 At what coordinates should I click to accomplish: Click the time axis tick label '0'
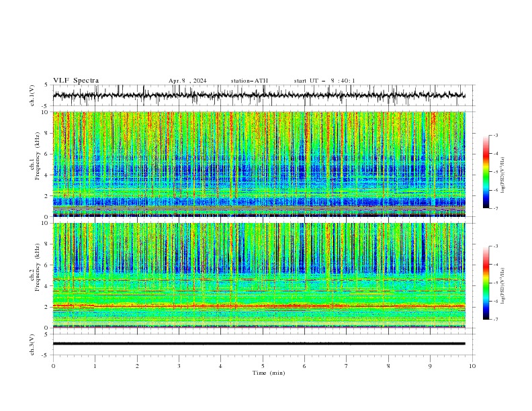pos(53,366)
